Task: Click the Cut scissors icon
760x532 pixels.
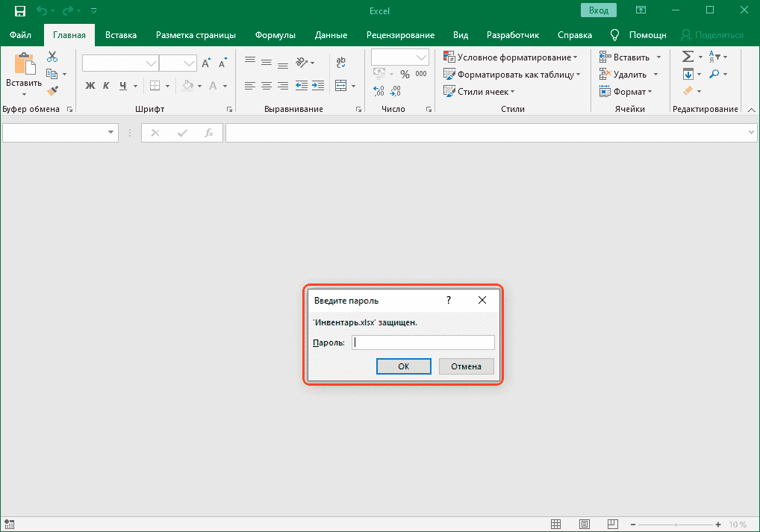Action: pyautogui.click(x=52, y=57)
